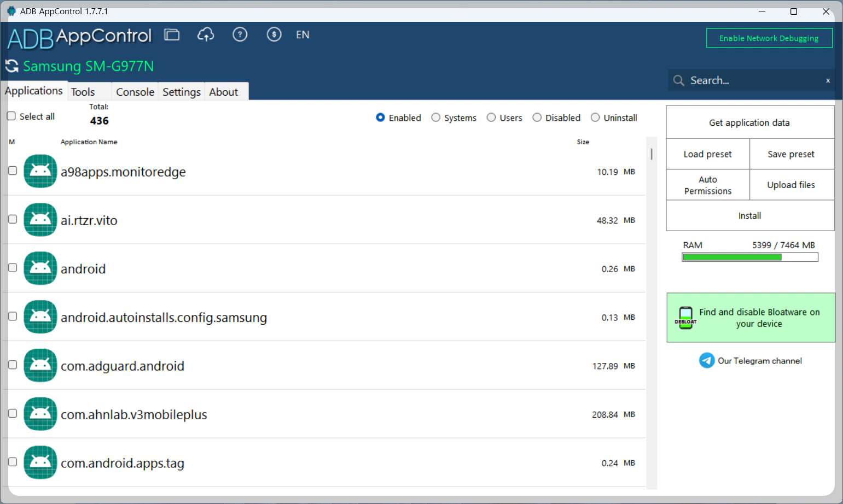Viewport: 843px width, 504px height.
Task: Click the ADB AppControl title bar icon
Action: 11,11
